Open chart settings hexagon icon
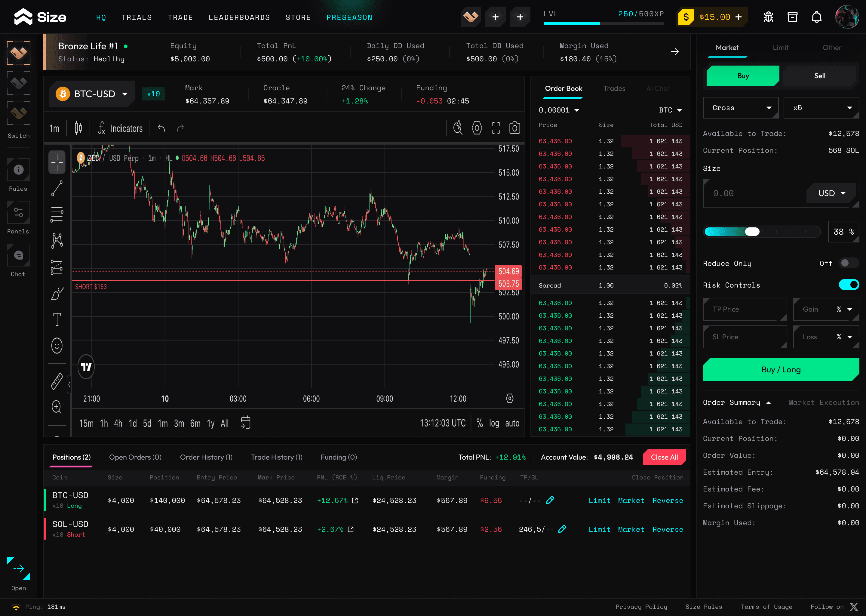The width and height of the screenshot is (866, 616). point(477,128)
